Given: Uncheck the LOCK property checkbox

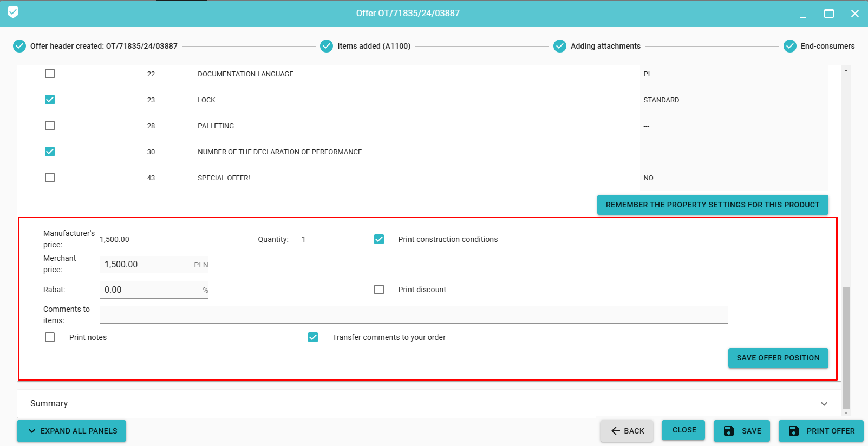Looking at the screenshot, I should tap(50, 100).
